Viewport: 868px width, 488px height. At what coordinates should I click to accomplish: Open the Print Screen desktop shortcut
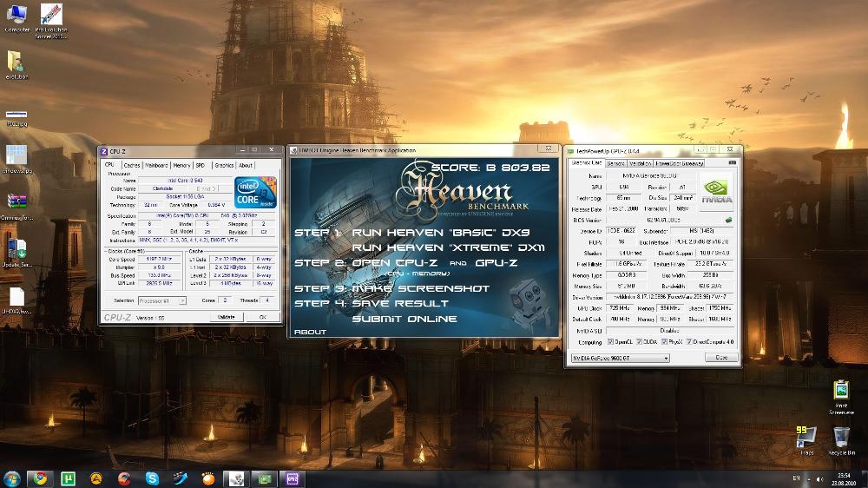(x=841, y=396)
